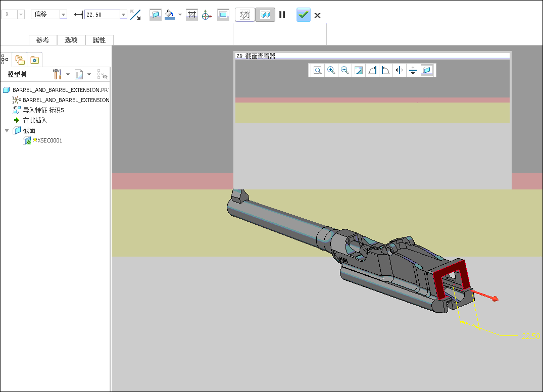The height and width of the screenshot is (392, 543).
Task: Collapse the 截面 tree node
Action: tap(7, 130)
